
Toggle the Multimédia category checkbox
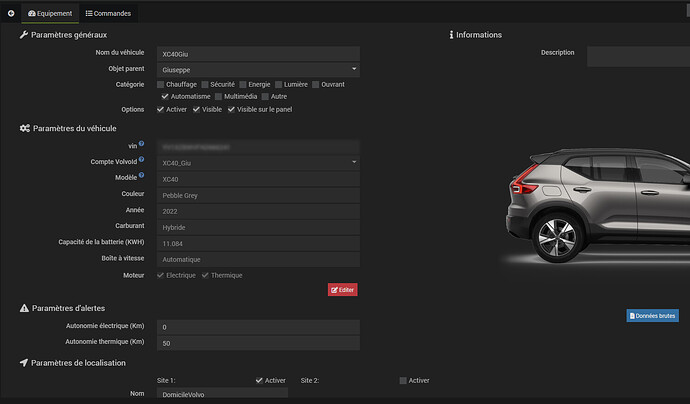click(218, 96)
